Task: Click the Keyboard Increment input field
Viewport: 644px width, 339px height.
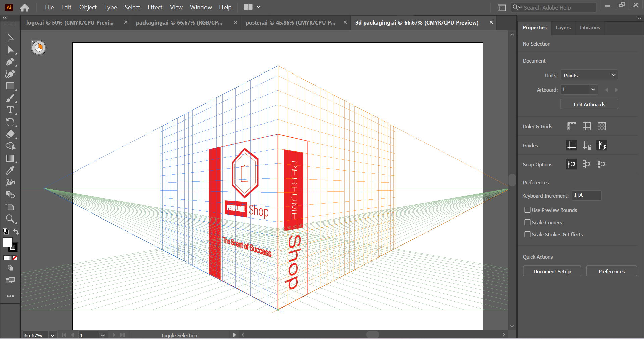Action: 587,195
